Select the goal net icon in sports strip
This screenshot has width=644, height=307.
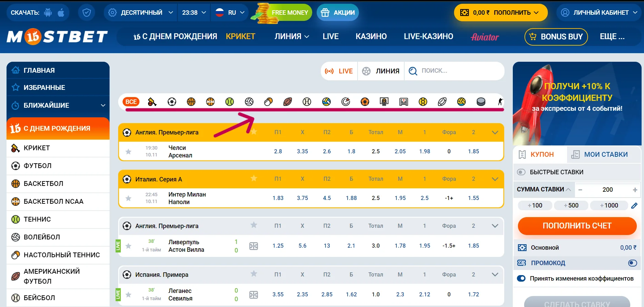click(404, 102)
